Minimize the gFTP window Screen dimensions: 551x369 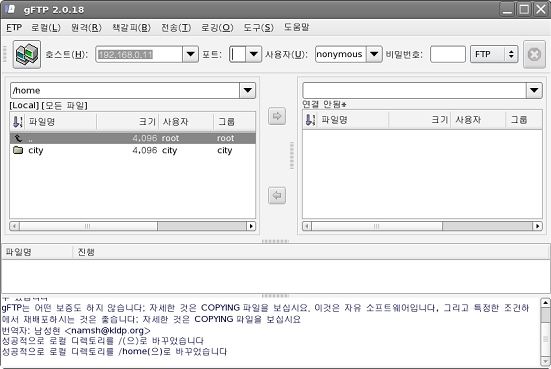pos(507,9)
